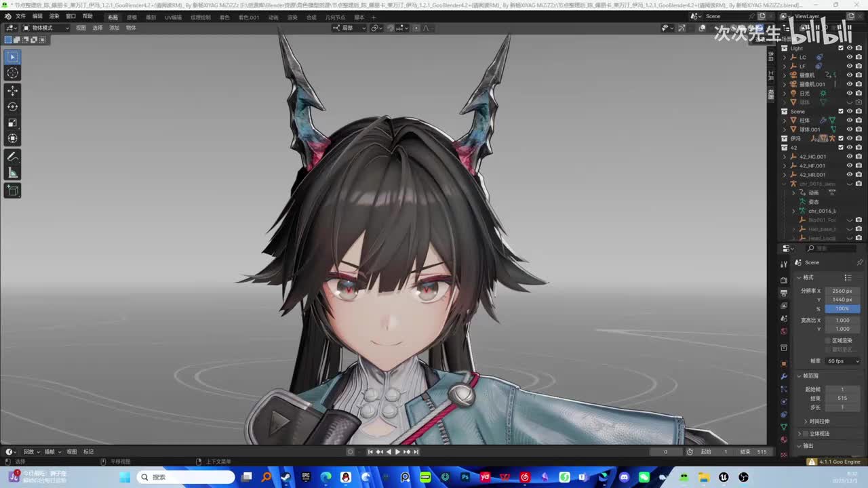Open the timeline 标记 menu
Viewport: 868px width, 488px height.
(88, 452)
